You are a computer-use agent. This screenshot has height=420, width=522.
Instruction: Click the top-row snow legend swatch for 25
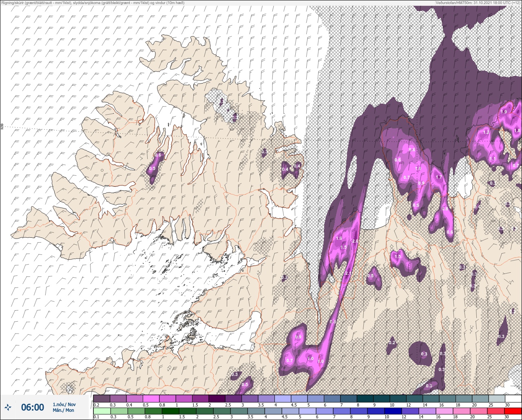[x=497, y=398]
